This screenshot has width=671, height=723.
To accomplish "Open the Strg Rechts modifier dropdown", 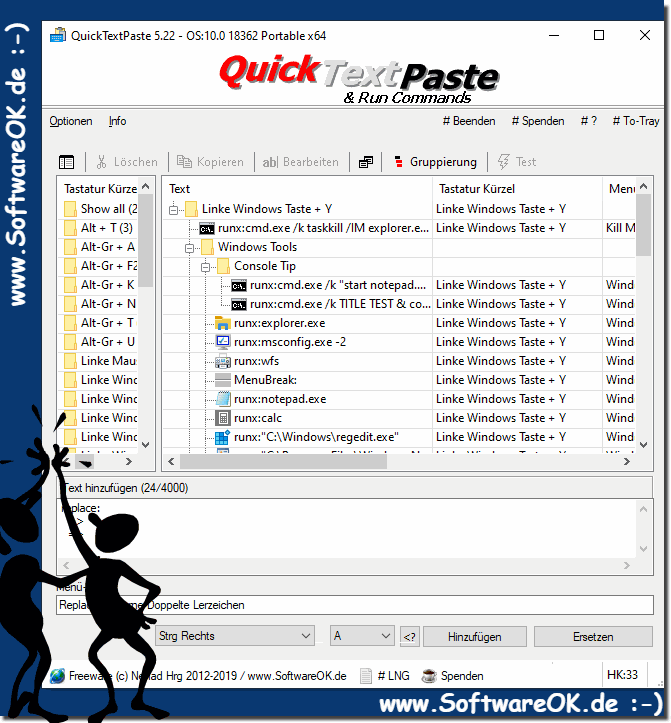I will (x=235, y=636).
